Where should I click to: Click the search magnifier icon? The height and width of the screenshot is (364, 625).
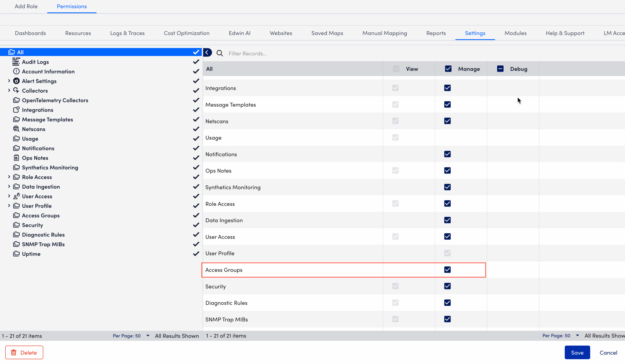coord(219,53)
